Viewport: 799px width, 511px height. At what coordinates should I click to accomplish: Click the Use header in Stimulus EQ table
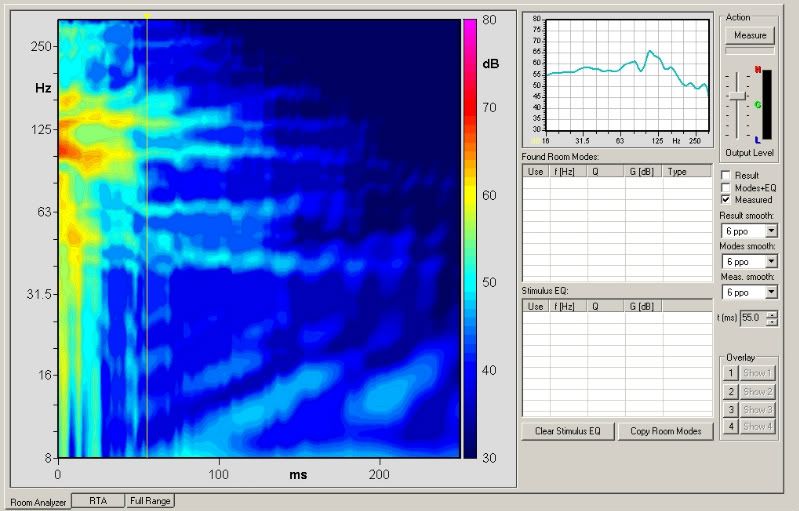click(536, 306)
